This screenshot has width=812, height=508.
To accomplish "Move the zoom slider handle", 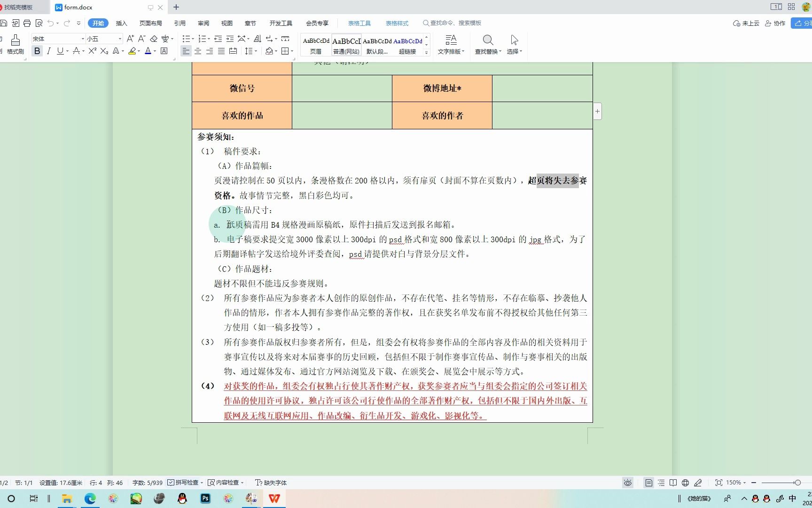I will click(x=797, y=483).
